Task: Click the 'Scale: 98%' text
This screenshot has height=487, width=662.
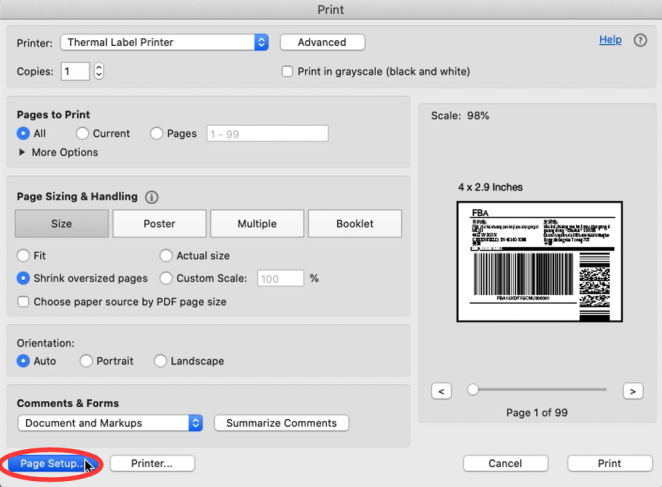Action: pyautogui.click(x=460, y=116)
